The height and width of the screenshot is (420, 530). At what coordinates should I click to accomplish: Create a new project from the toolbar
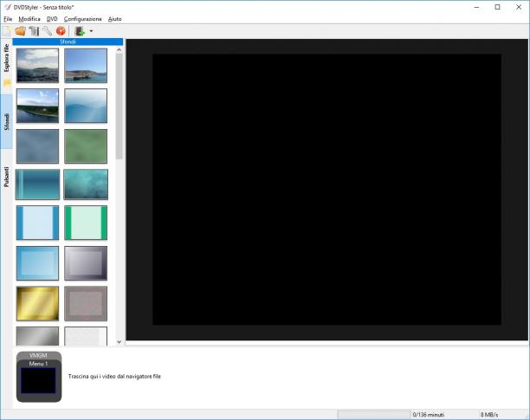pyautogui.click(x=7, y=31)
